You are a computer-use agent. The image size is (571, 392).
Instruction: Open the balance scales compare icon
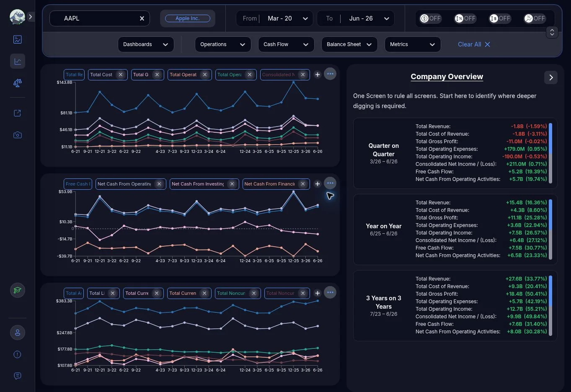(x=18, y=83)
